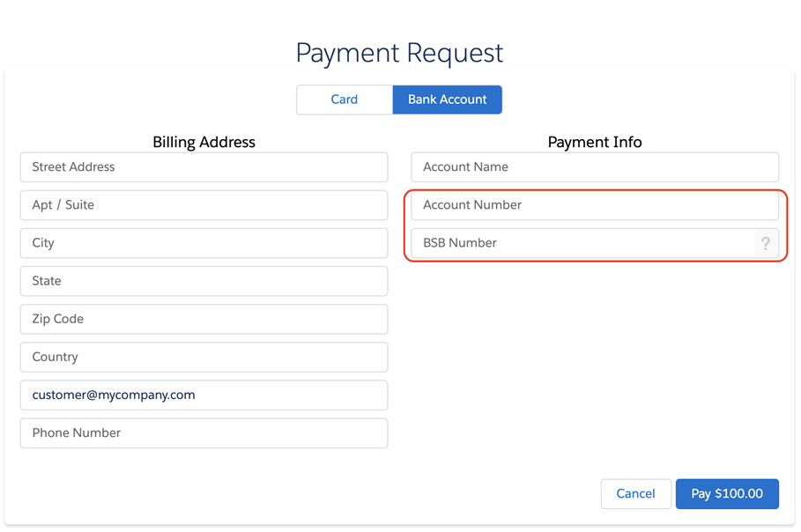Focus the Zip Code field

pos(204,319)
